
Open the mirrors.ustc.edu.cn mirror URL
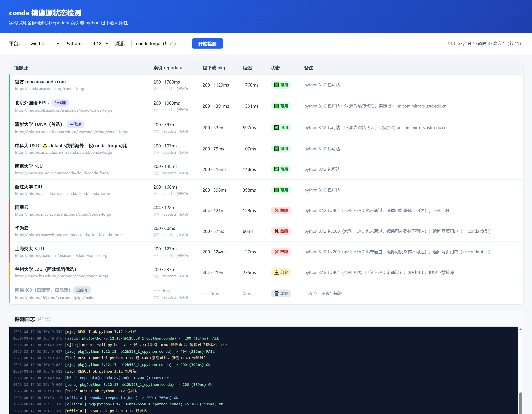[63, 152]
